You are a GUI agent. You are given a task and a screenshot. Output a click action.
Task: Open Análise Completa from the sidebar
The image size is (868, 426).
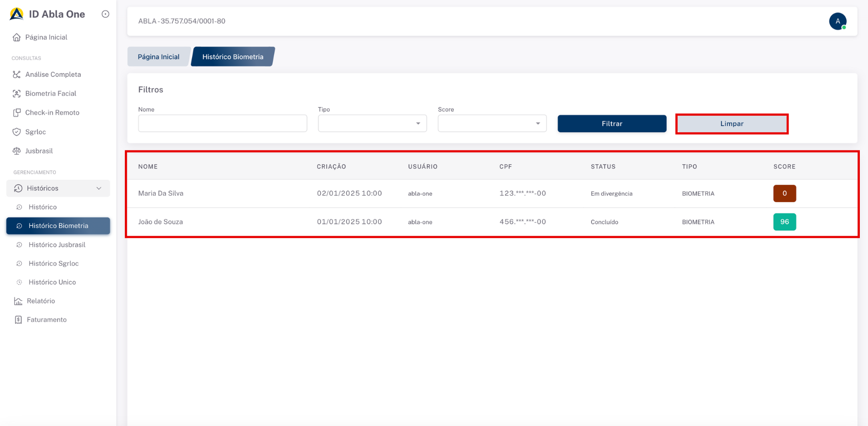click(x=53, y=74)
